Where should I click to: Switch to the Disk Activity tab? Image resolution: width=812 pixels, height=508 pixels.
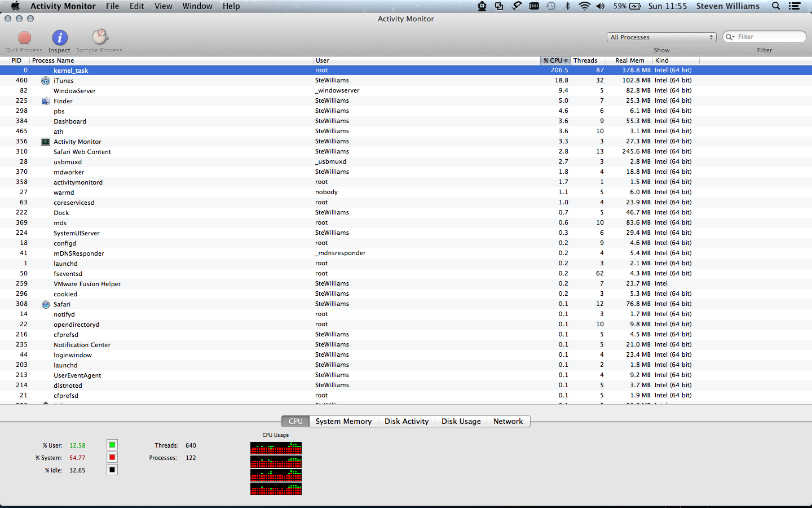(407, 422)
